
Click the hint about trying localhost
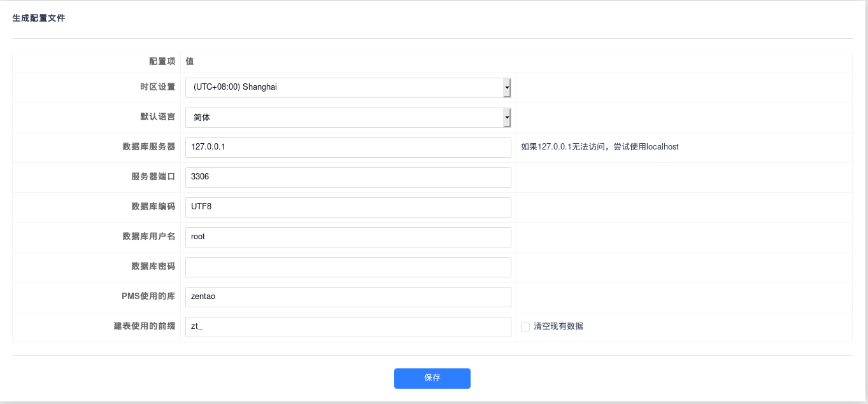[600, 147]
